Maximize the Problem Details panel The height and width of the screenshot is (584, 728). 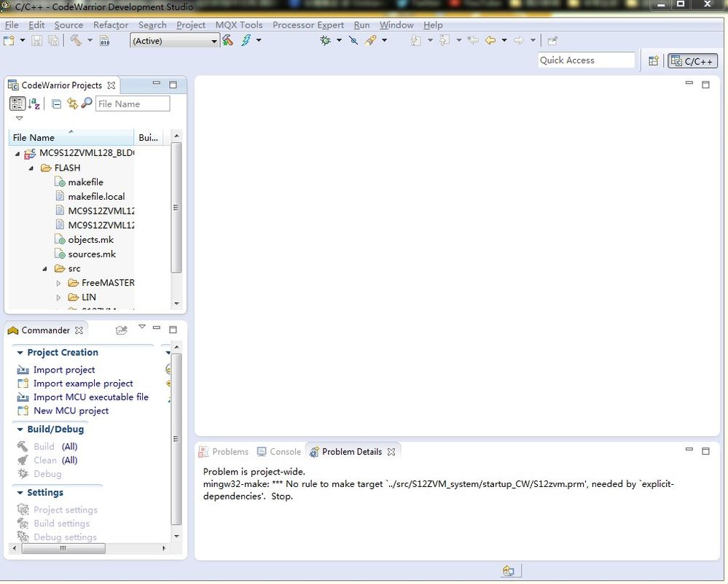(705, 451)
